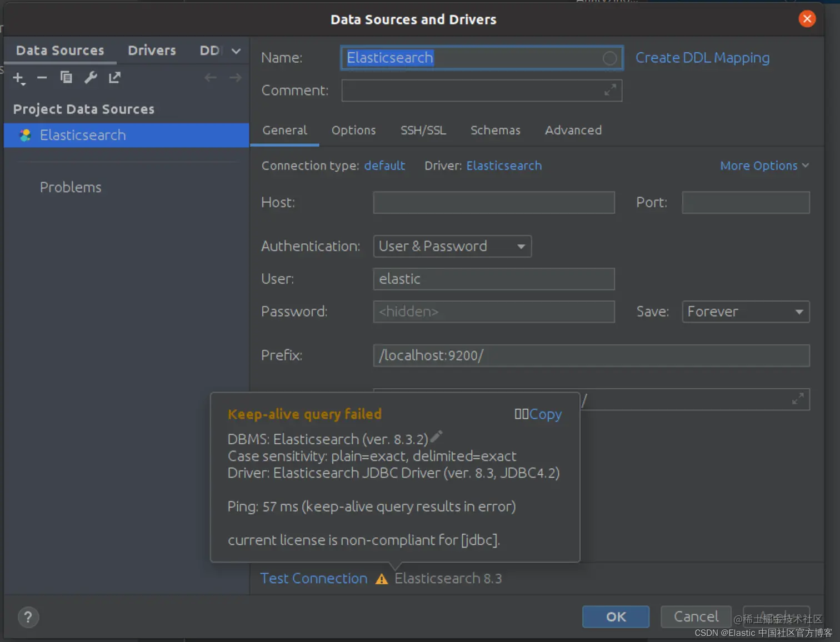This screenshot has width=840, height=642.
Task: Open help using the question mark icon
Action: pos(28,617)
